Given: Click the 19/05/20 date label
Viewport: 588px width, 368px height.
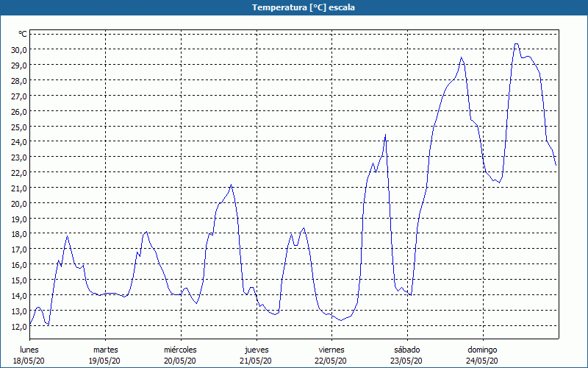Looking at the screenshot, I should click(104, 361).
